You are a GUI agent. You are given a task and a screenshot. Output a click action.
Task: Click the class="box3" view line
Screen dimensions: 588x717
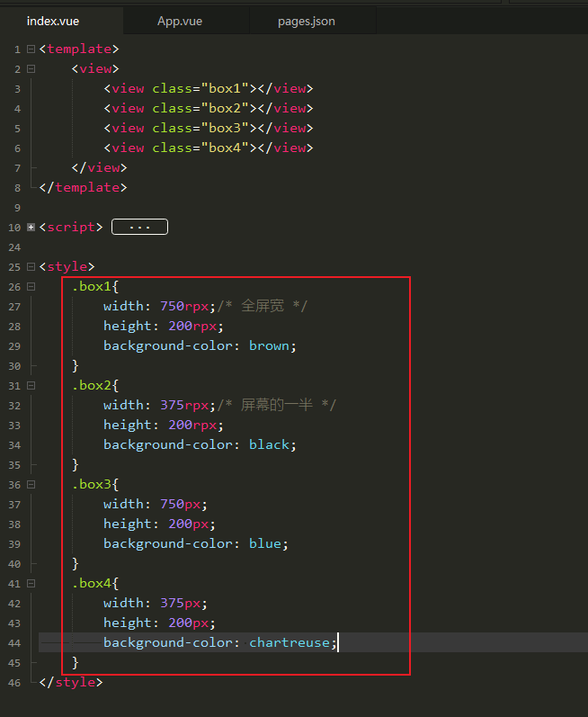pyautogui.click(x=209, y=128)
